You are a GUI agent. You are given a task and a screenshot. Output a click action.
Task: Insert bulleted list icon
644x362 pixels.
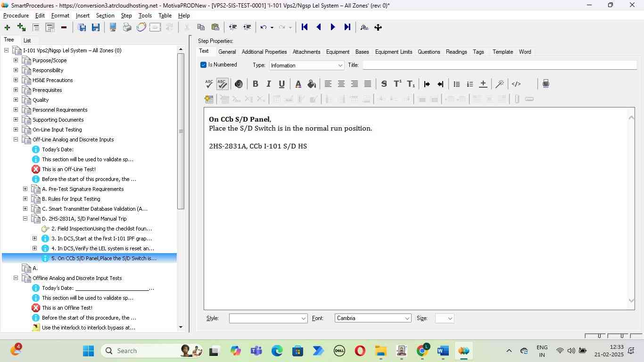click(x=456, y=84)
